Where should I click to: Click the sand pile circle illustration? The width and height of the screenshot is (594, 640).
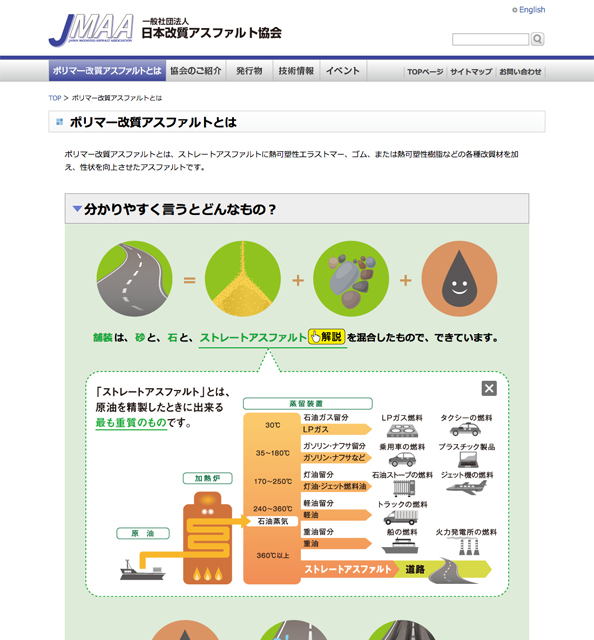pos(242,279)
